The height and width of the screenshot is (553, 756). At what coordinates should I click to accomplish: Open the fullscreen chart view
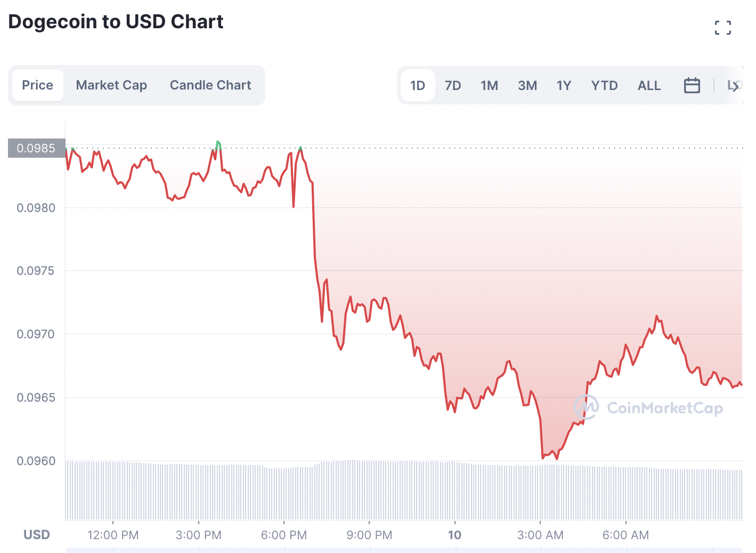tap(723, 27)
